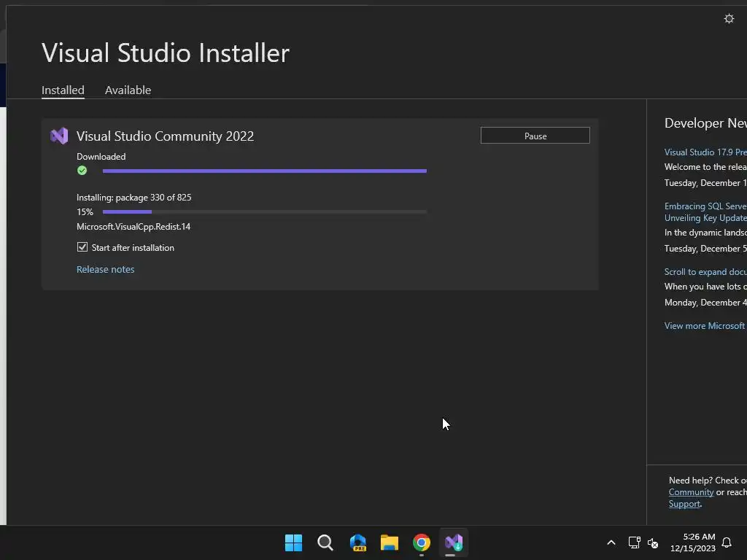Viewport: 747px width, 560px height.
Task: Pause the installation
Action: pyautogui.click(x=535, y=136)
